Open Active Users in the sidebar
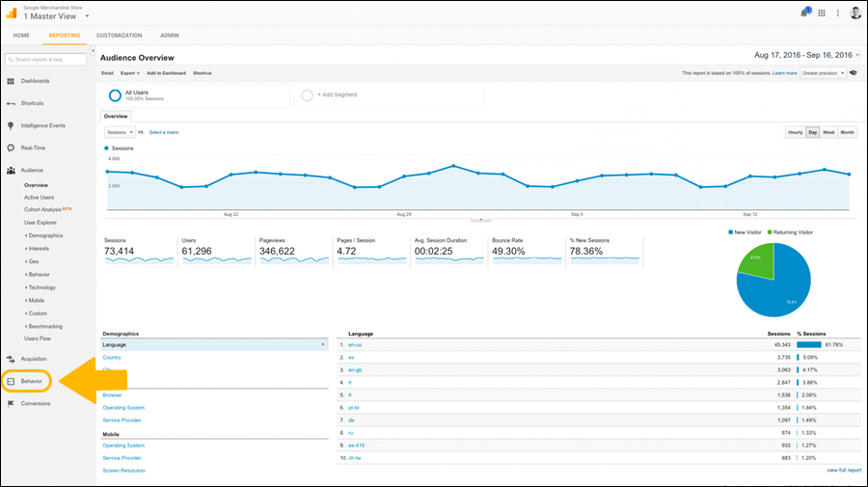 pos(39,198)
